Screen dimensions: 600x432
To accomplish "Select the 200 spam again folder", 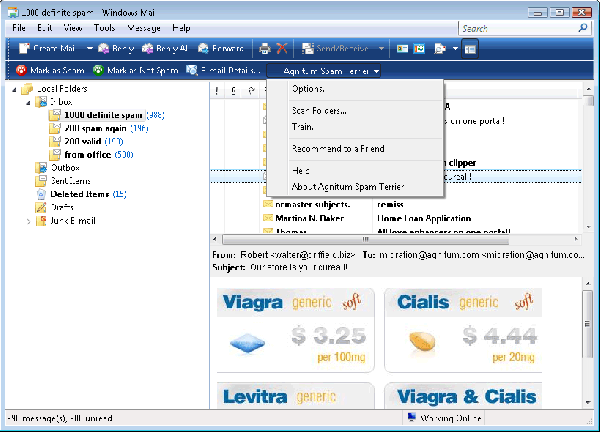I will point(99,128).
